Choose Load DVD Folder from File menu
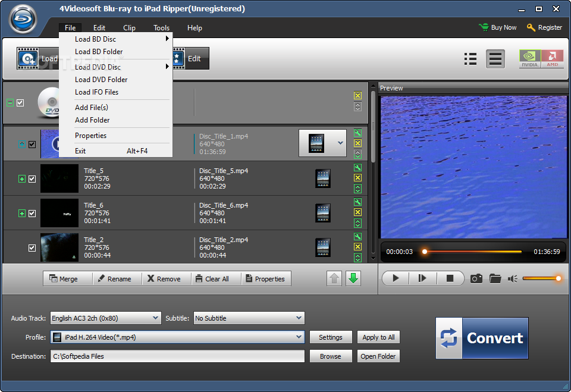The image size is (571, 392). (116, 80)
